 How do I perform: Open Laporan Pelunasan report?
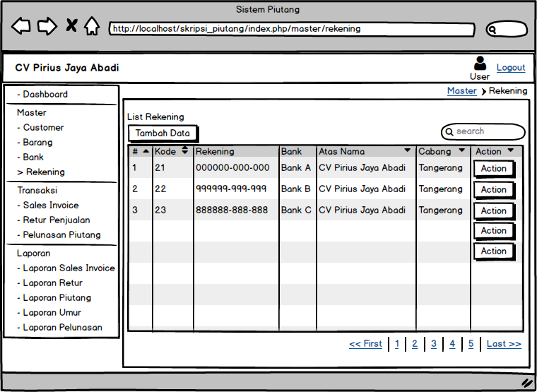coord(60,327)
